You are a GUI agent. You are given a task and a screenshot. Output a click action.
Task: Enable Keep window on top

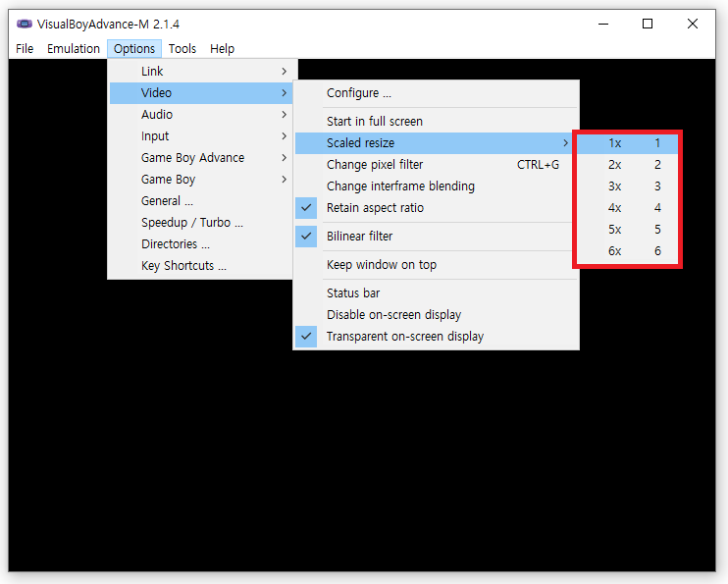point(436,264)
